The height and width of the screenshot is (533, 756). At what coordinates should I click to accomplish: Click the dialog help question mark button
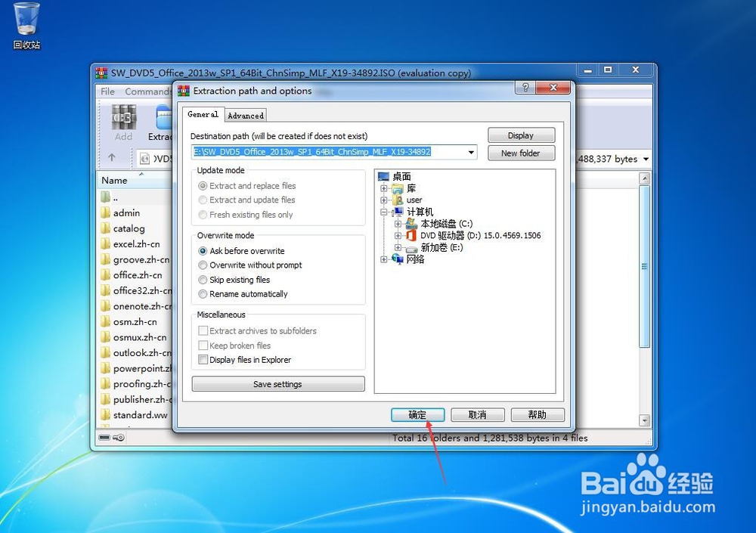pyautogui.click(x=525, y=87)
